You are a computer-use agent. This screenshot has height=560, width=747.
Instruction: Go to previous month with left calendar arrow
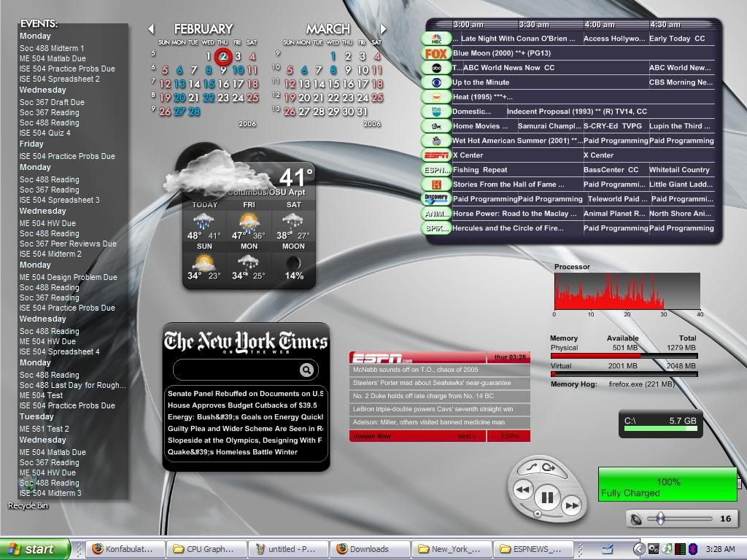151,29
